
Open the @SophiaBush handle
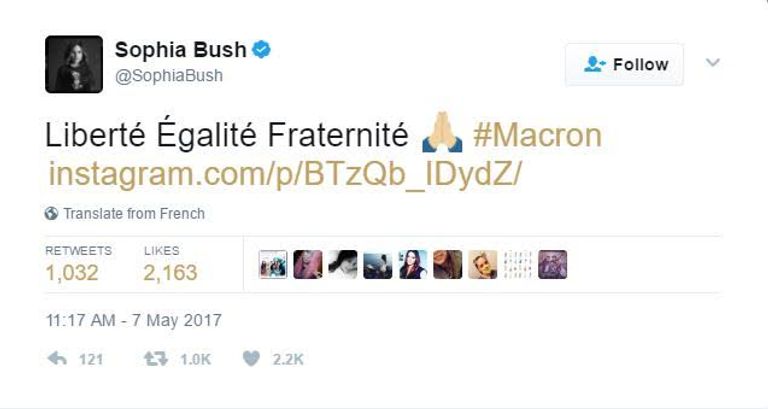click(169, 76)
